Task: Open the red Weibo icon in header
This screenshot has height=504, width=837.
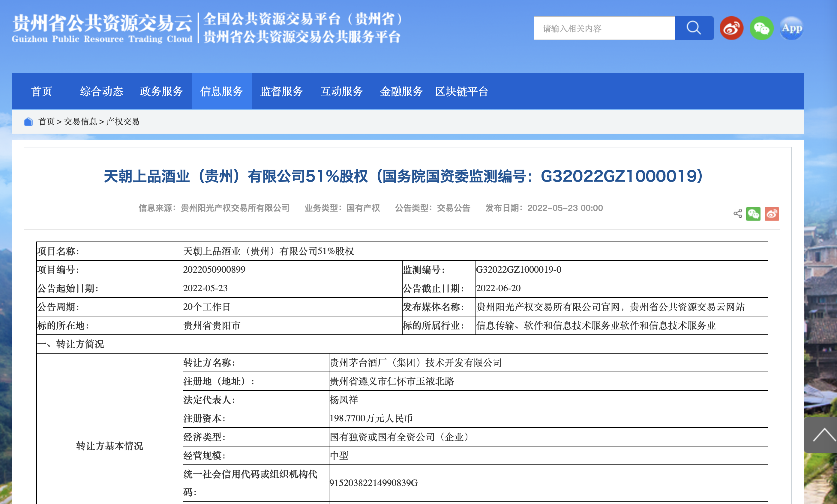Action: pyautogui.click(x=731, y=28)
